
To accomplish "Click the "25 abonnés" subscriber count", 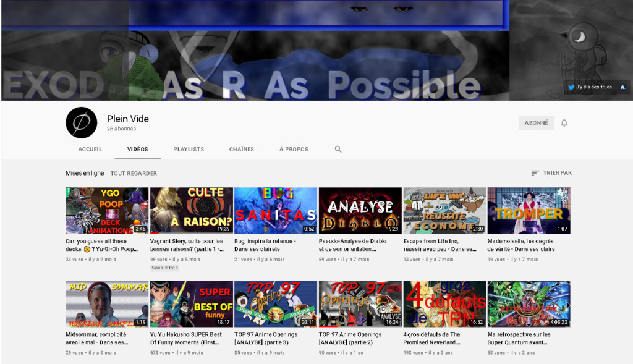I will (122, 129).
